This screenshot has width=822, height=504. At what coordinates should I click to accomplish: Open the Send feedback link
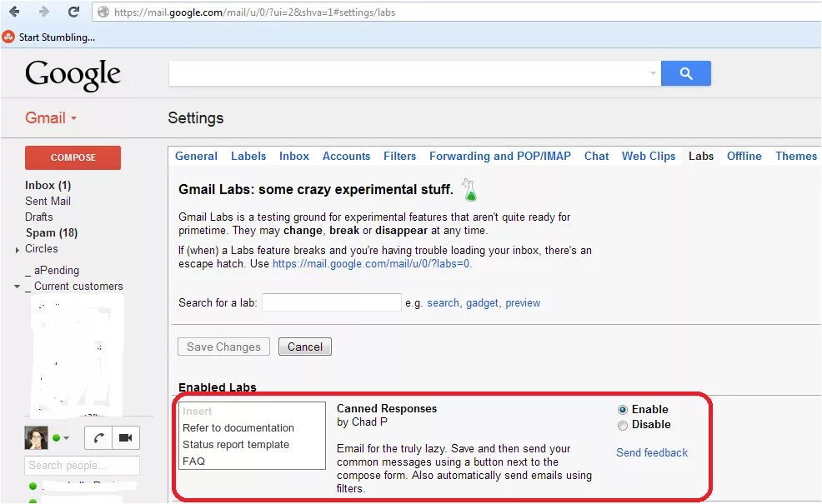coord(652,453)
